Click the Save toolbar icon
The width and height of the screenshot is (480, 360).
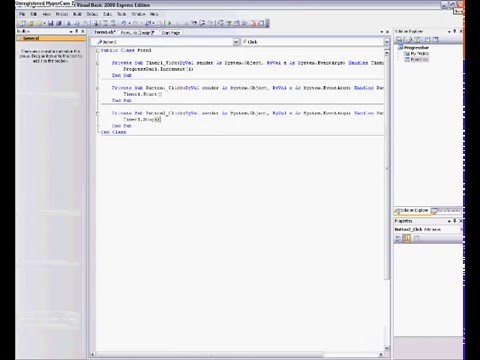click(x=50, y=23)
